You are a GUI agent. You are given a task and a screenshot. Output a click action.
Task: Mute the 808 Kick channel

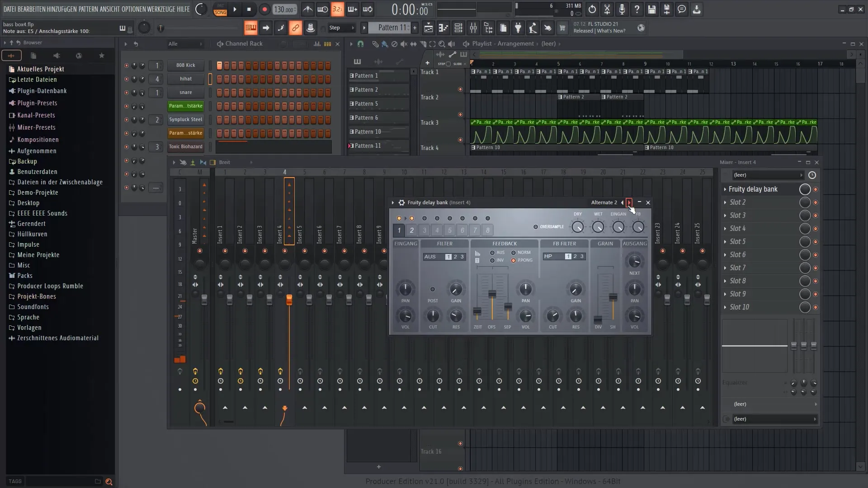[x=126, y=66]
